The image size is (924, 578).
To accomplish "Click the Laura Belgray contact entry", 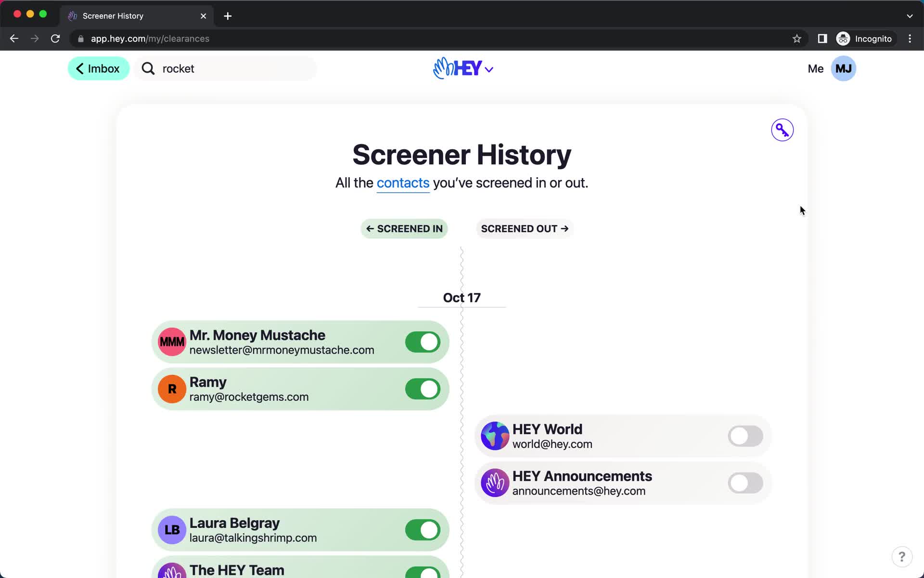I will point(301,530).
